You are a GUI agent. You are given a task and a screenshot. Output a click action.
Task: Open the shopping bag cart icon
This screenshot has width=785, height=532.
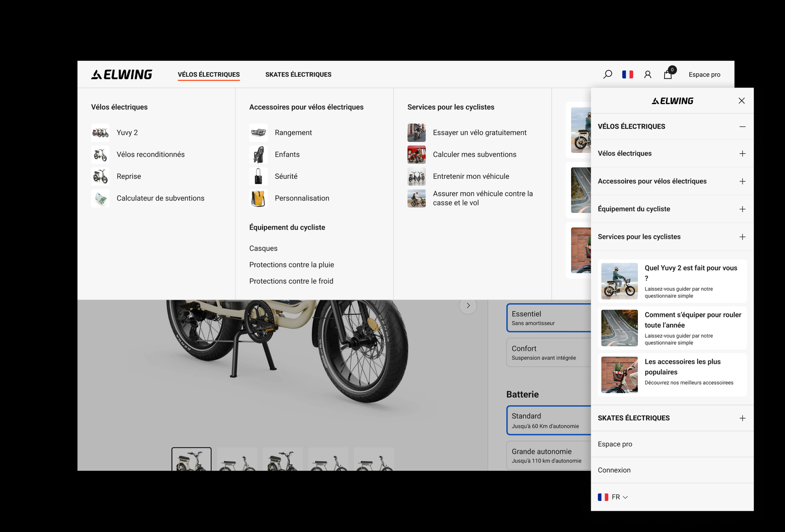coord(668,74)
